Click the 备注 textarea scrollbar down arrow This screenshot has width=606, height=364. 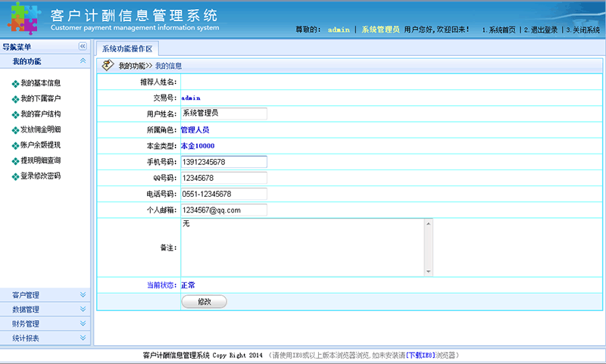(428, 271)
